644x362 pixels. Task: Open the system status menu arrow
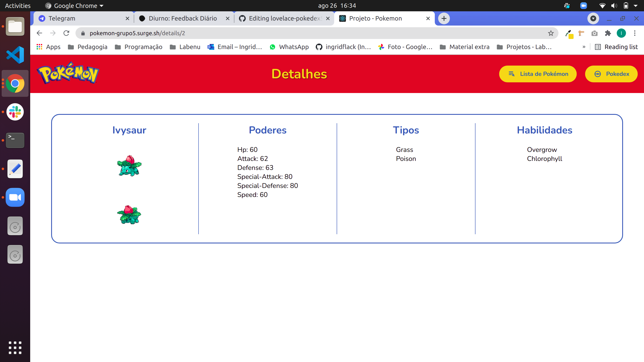click(x=635, y=6)
